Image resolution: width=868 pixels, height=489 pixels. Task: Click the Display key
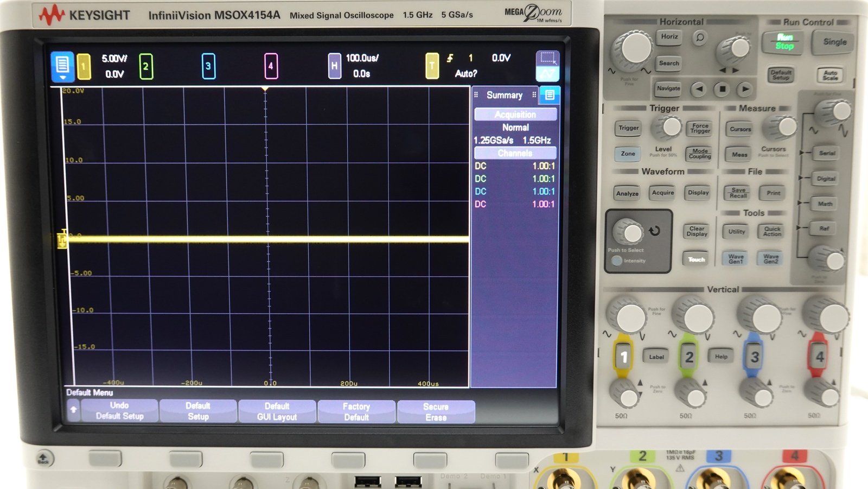coord(698,193)
